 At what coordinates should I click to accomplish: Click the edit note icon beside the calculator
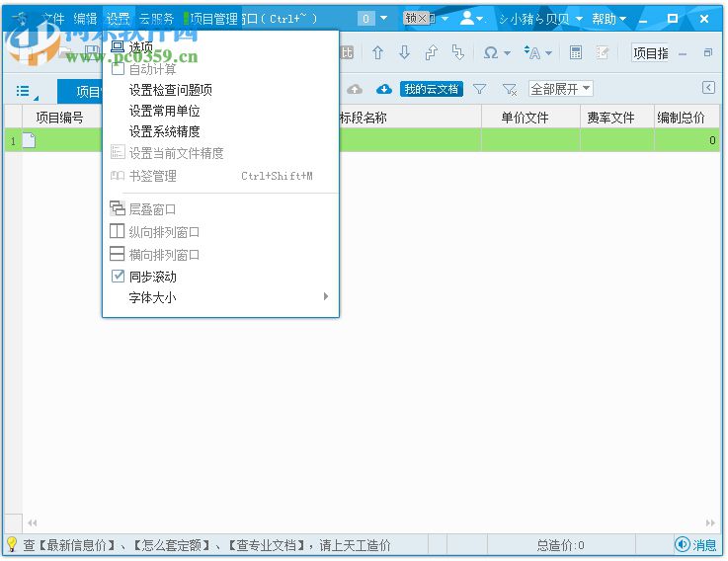point(603,53)
